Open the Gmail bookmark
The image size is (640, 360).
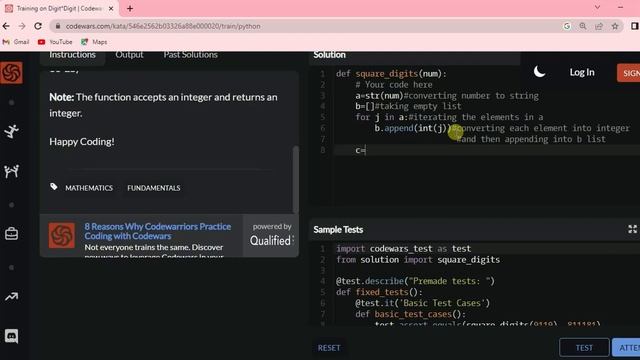[16, 42]
